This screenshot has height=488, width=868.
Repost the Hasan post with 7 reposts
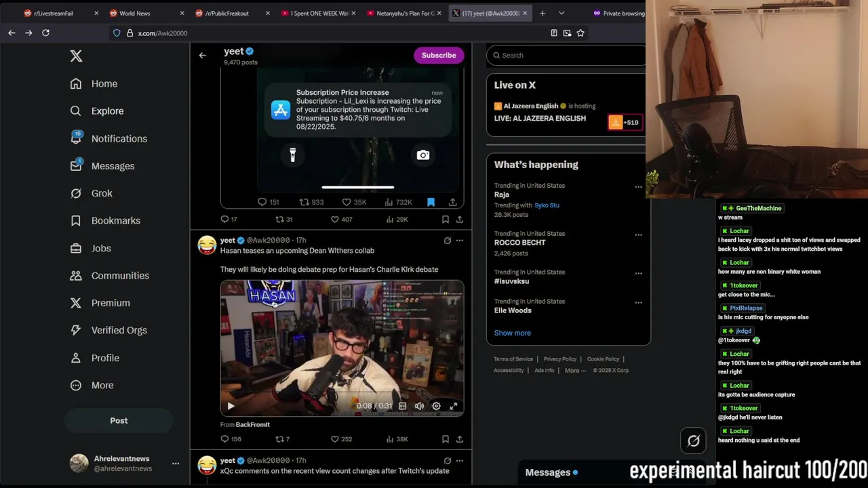pos(283,439)
